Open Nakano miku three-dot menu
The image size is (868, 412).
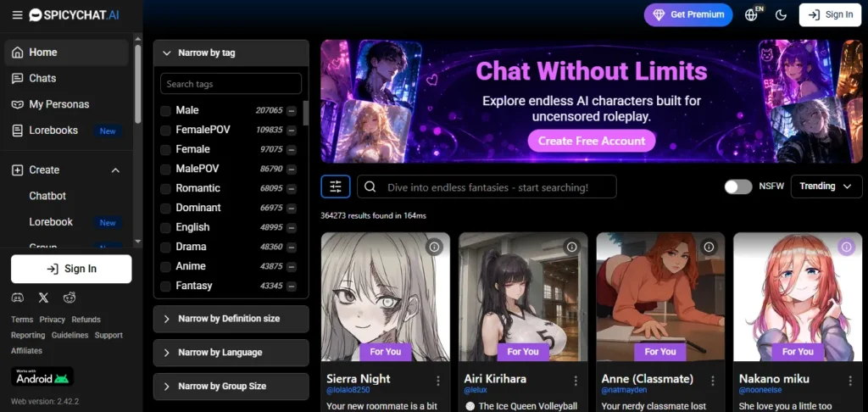[x=850, y=381]
